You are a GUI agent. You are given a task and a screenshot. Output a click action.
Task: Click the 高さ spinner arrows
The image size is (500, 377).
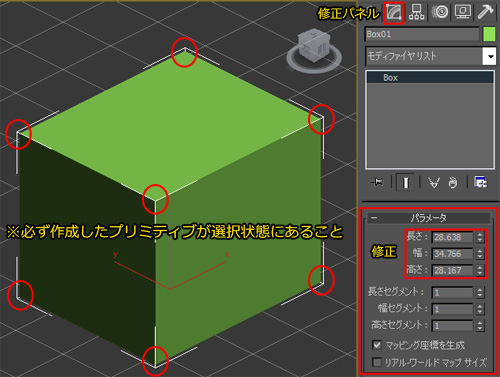point(480,270)
